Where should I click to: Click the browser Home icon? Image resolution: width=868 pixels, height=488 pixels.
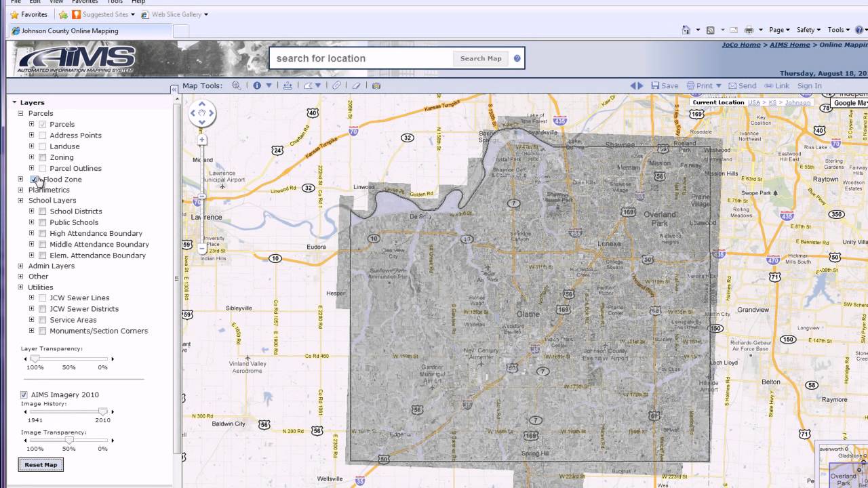[686, 30]
